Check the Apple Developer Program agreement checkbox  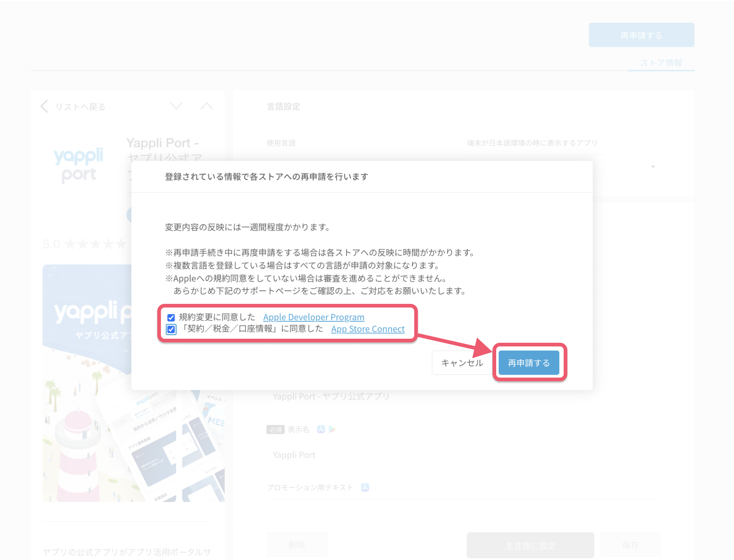171,317
